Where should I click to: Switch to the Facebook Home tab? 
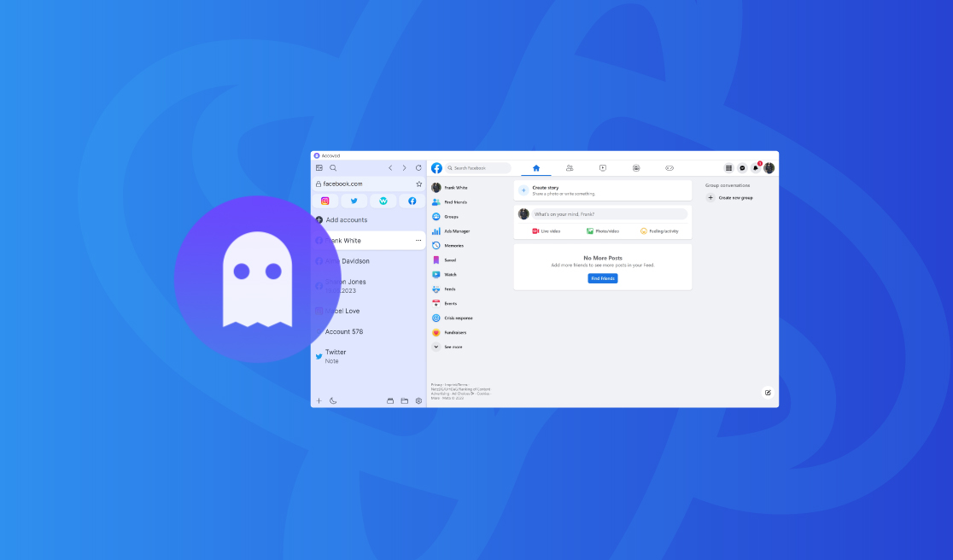pos(536,168)
